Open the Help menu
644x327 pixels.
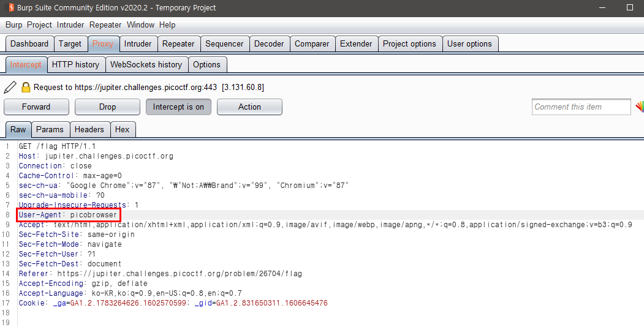point(167,24)
